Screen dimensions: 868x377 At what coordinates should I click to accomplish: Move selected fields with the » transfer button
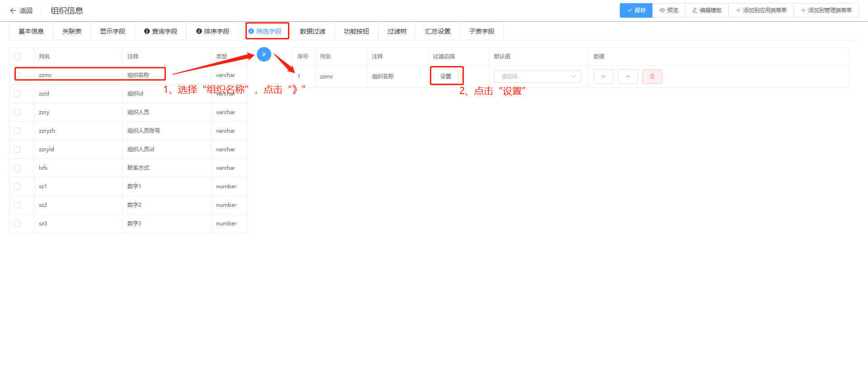(264, 54)
